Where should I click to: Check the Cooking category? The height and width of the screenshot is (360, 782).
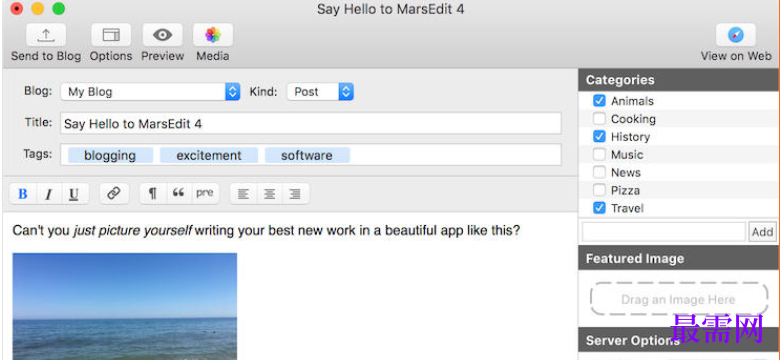(x=599, y=119)
